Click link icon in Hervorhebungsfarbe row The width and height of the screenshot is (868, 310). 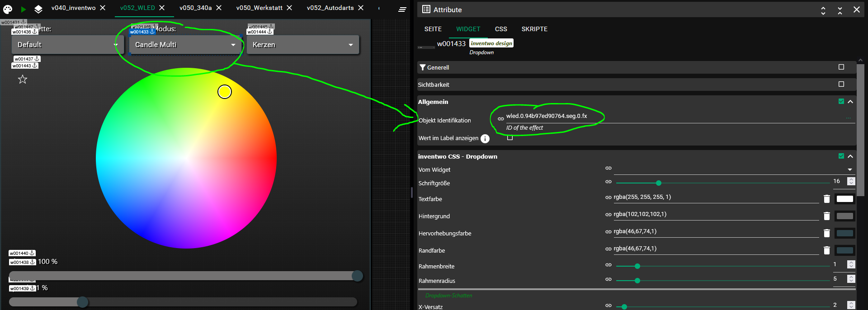tap(609, 232)
